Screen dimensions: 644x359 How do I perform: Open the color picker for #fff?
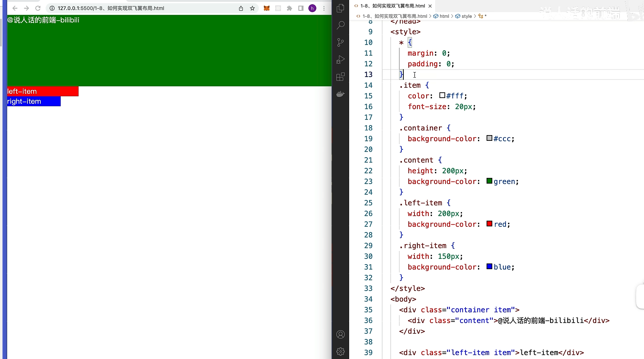tap(442, 95)
